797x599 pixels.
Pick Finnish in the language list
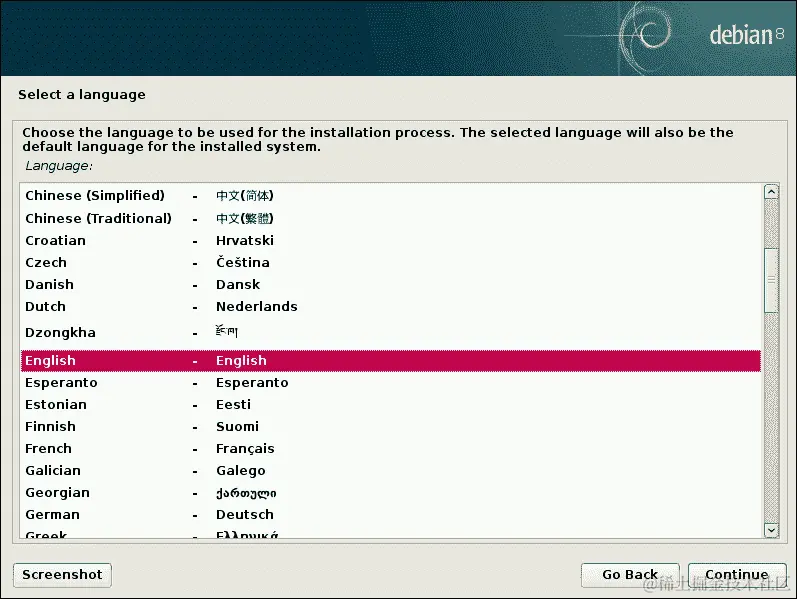[x=390, y=426]
